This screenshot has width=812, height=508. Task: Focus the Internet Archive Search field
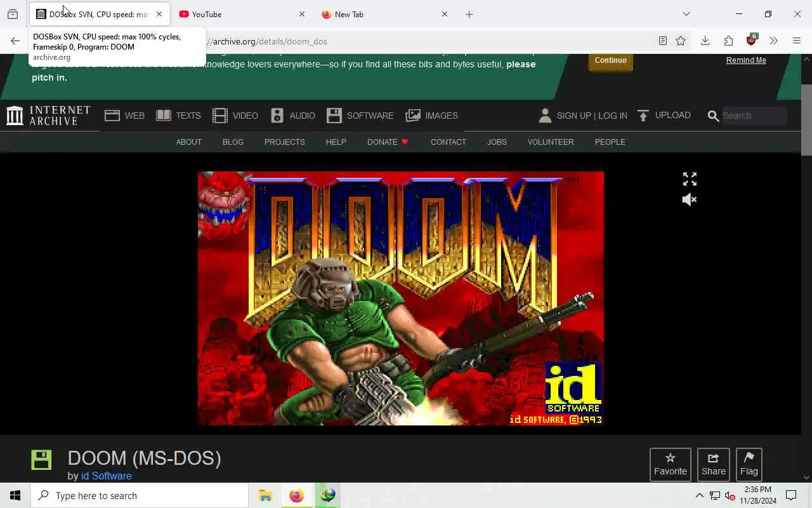754,116
